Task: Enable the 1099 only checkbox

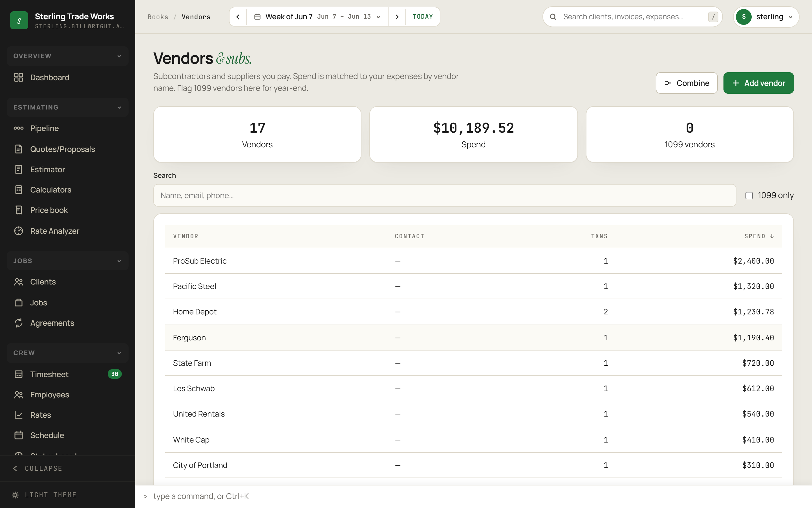Action: pyautogui.click(x=749, y=195)
